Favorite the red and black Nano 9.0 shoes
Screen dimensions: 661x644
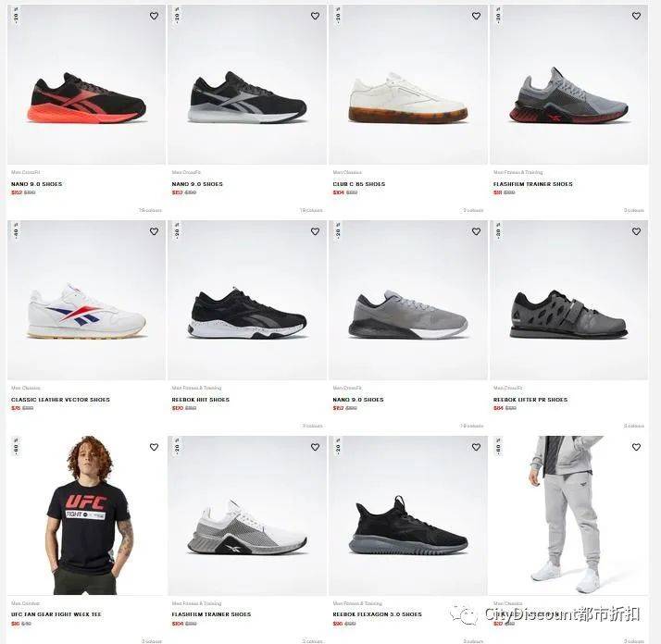coord(155,16)
